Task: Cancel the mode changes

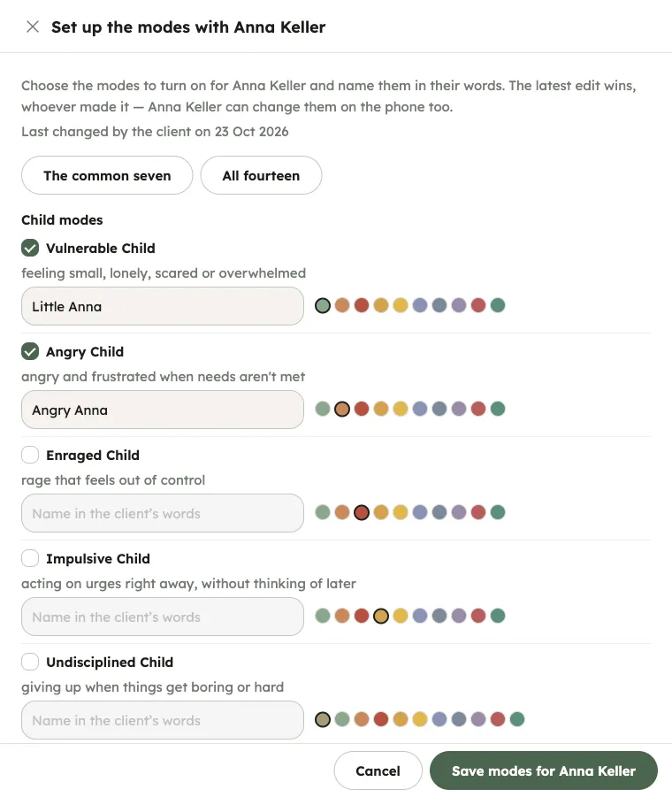Action: coord(378,770)
